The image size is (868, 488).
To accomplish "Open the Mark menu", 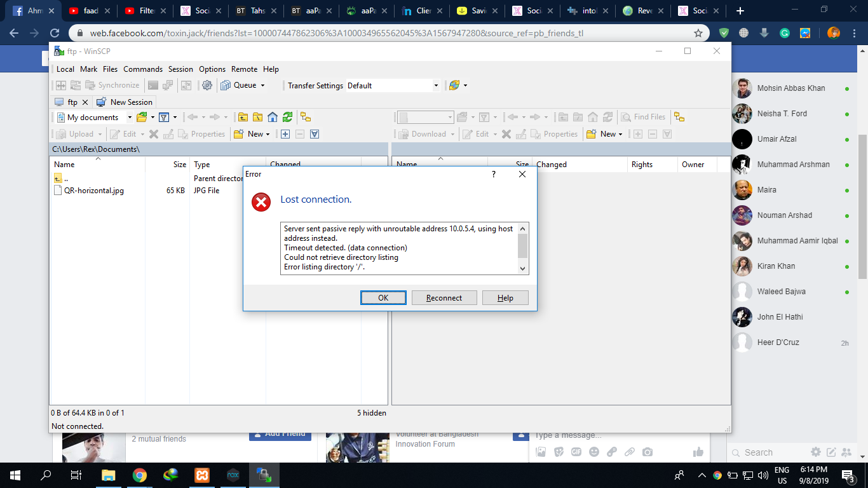I will tap(89, 69).
